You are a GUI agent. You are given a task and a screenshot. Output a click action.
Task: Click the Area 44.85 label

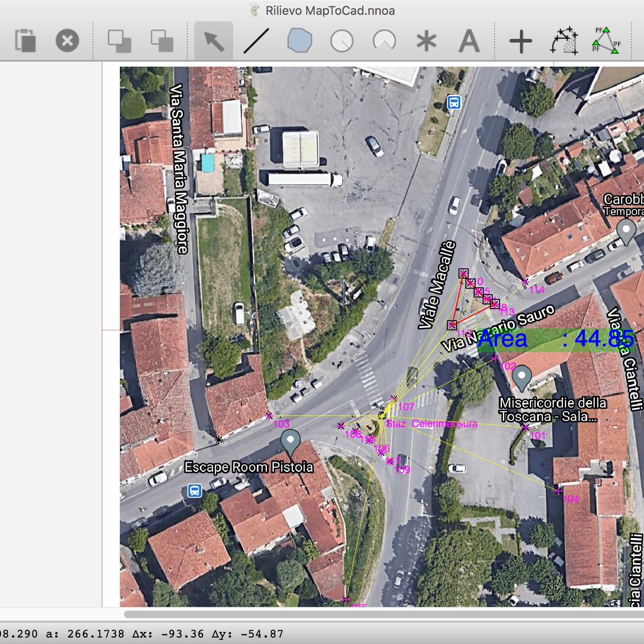(555, 339)
